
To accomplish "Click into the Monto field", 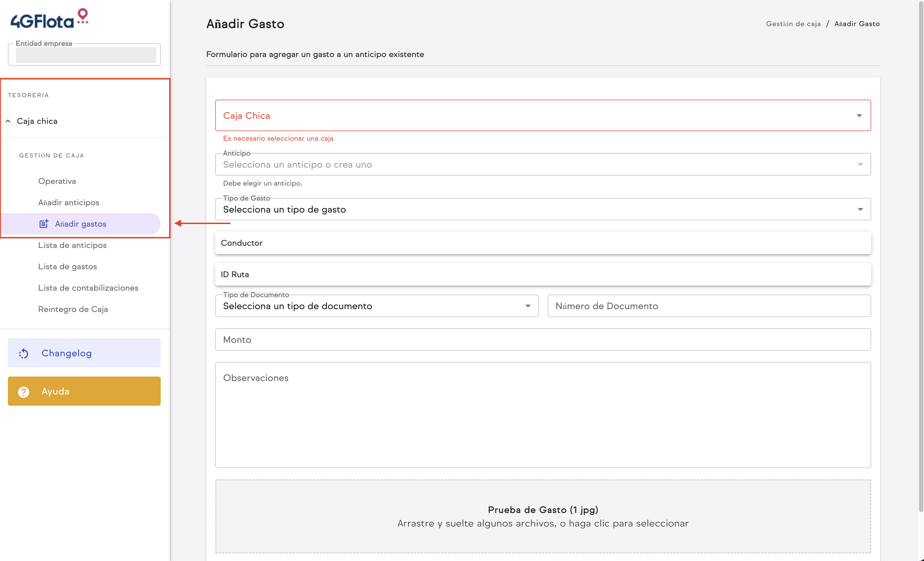I will pyautogui.click(x=543, y=340).
